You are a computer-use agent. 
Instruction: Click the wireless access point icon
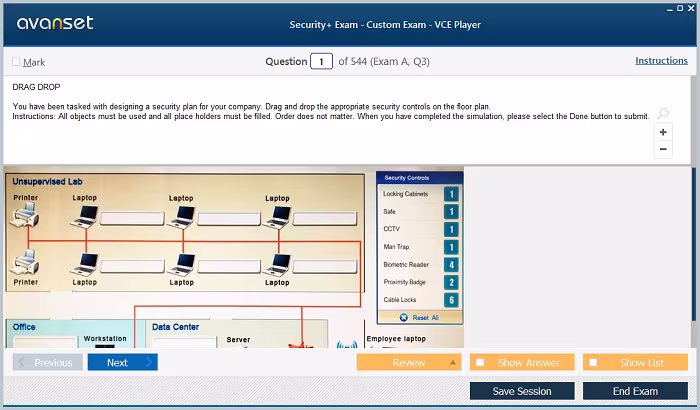[x=347, y=344]
